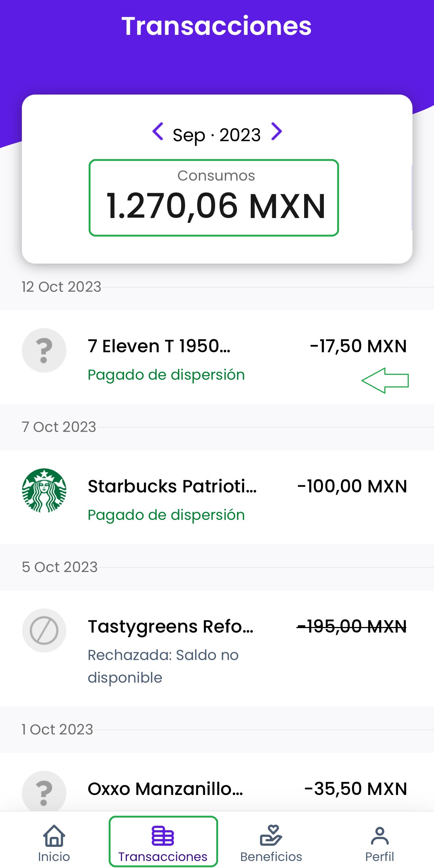The height and width of the screenshot is (868, 434).
Task: Go to the previous month with left chevron
Action: click(x=158, y=132)
